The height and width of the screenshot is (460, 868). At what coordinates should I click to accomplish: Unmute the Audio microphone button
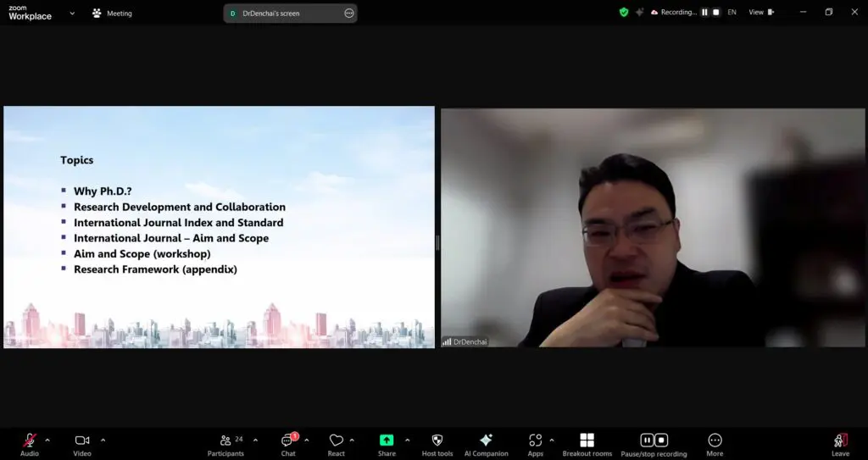pyautogui.click(x=30, y=445)
